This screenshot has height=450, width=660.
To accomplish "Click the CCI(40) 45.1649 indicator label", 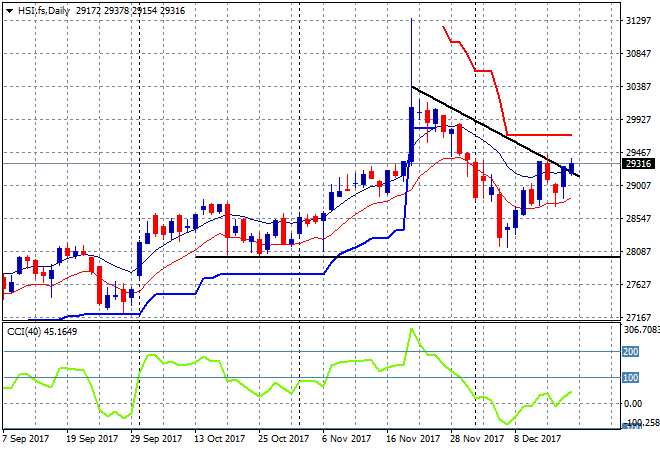I will coord(42,332).
